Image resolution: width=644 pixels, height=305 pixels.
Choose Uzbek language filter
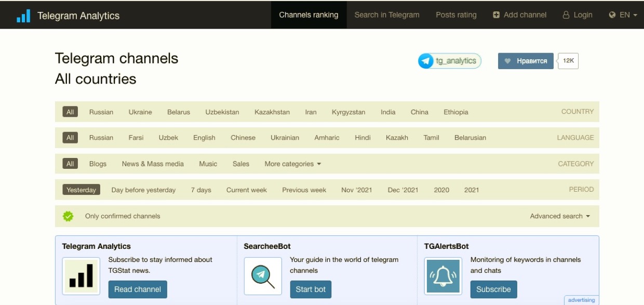168,138
